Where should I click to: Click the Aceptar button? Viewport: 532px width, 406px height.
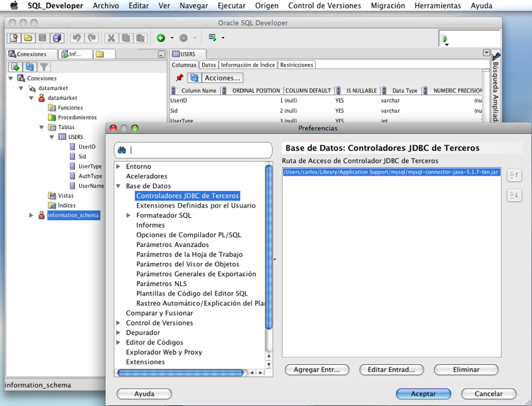[x=424, y=394]
